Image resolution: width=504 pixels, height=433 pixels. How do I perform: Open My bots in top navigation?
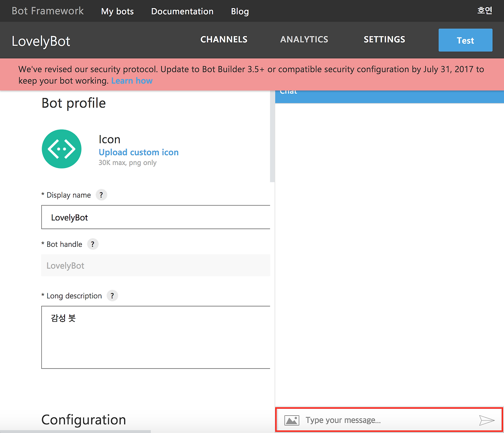point(117,11)
